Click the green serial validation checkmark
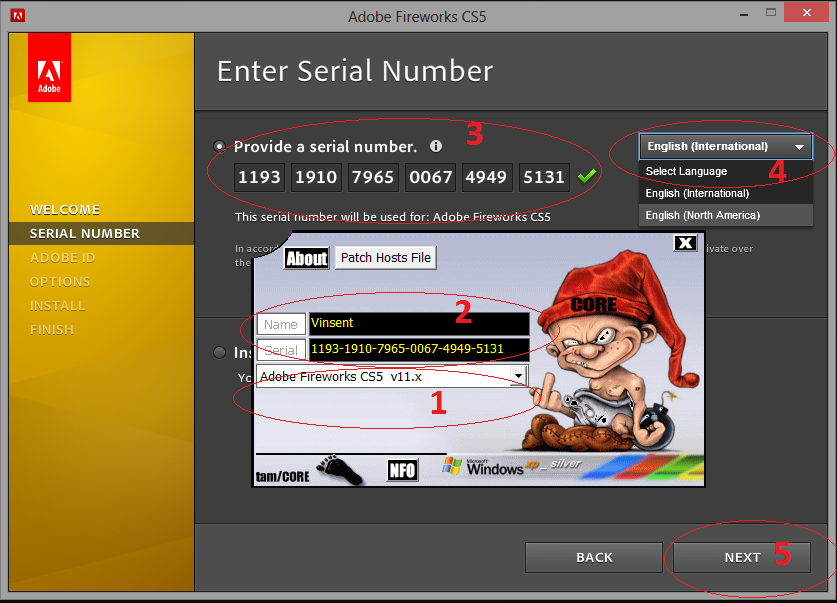The image size is (837, 603). 587,176
